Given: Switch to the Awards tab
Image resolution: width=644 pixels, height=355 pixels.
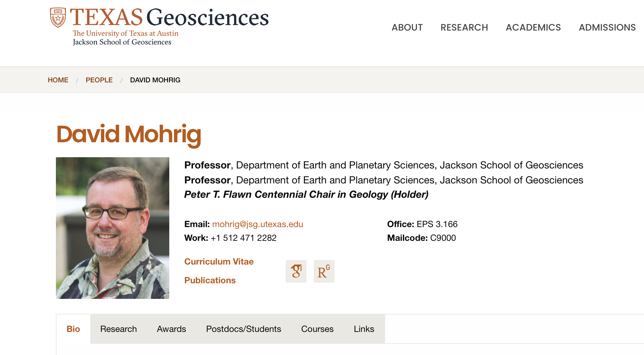Looking at the screenshot, I should (171, 329).
